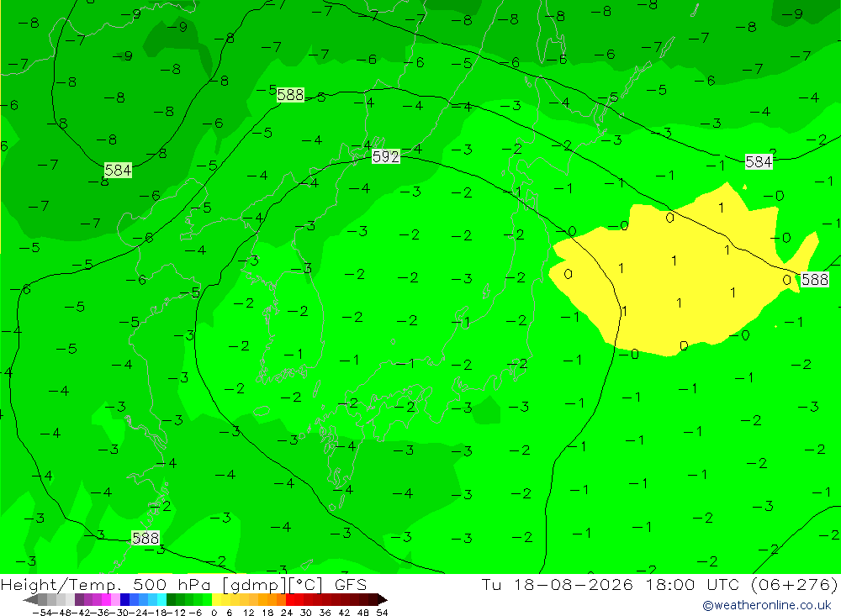Click the Tu 18-08-2026 18:00 UTC timestamp
This screenshot has width=841, height=616.
[659, 584]
